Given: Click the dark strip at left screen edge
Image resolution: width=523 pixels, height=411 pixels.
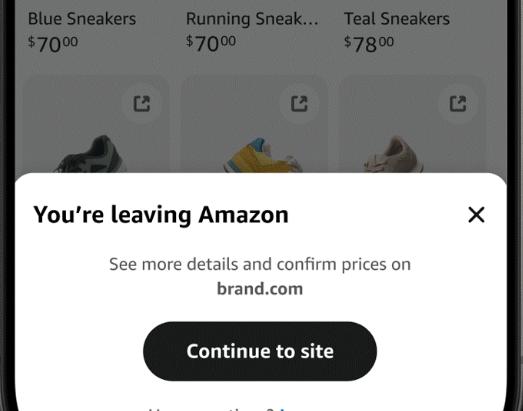Looking at the screenshot, I should 7,206.
